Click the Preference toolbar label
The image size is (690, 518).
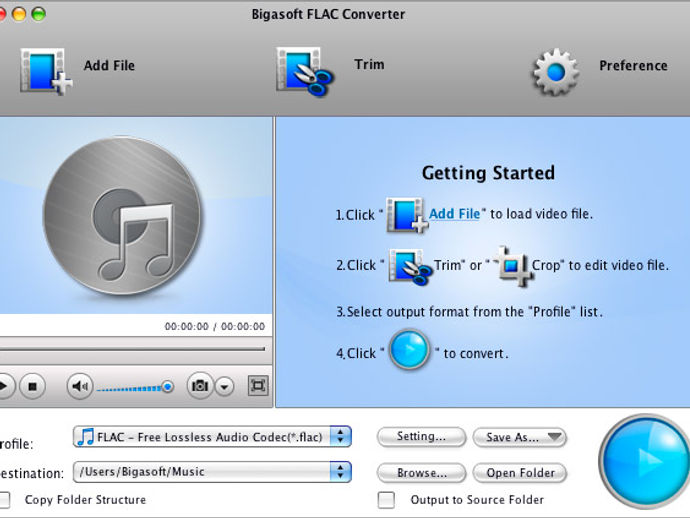point(633,66)
